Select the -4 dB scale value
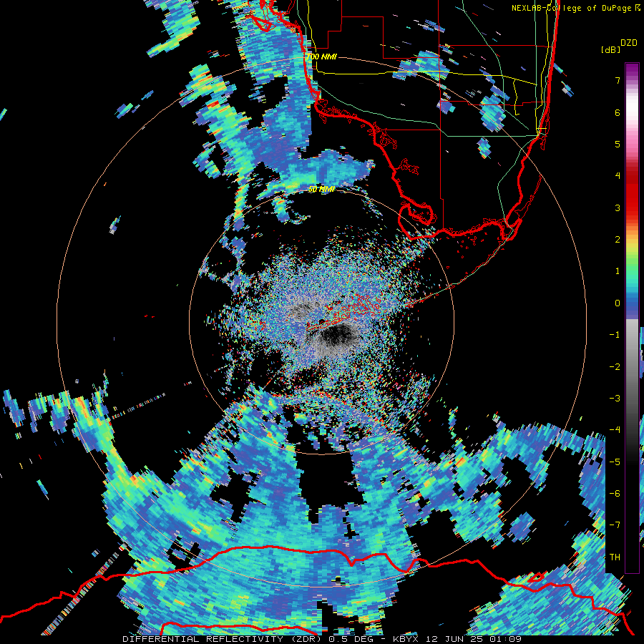 pyautogui.click(x=615, y=430)
